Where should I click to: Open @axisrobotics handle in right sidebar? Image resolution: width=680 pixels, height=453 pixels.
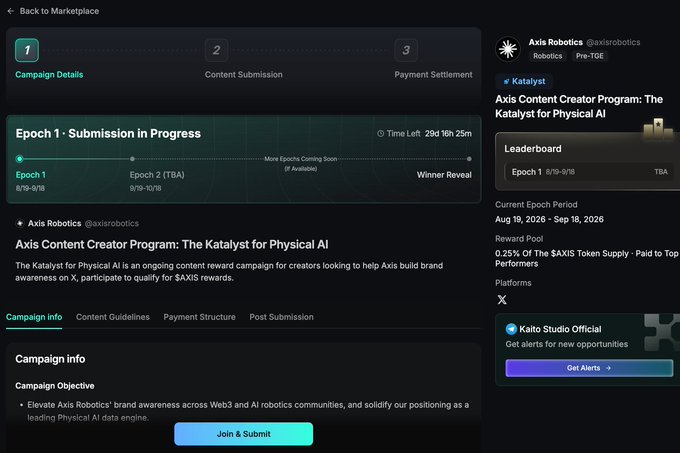click(613, 42)
